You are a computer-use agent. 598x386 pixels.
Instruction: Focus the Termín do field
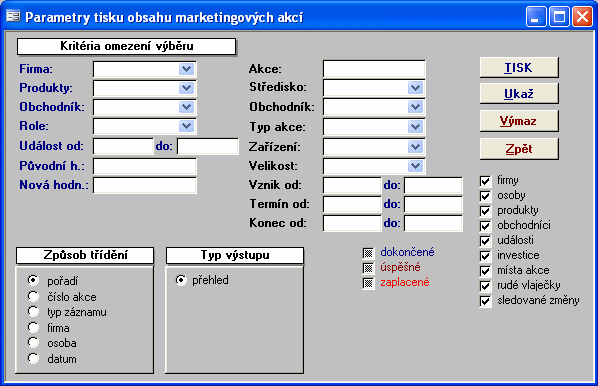[433, 205]
